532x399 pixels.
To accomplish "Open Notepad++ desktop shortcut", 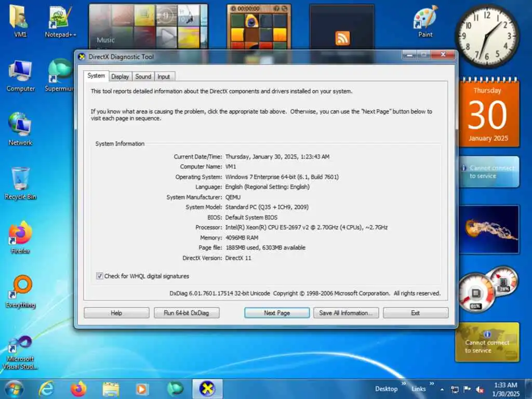I will (60, 21).
